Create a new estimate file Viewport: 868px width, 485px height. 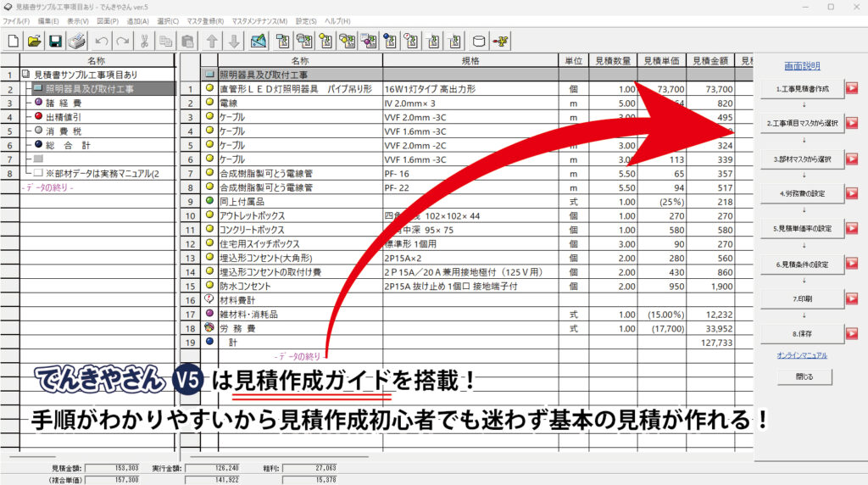(x=14, y=41)
